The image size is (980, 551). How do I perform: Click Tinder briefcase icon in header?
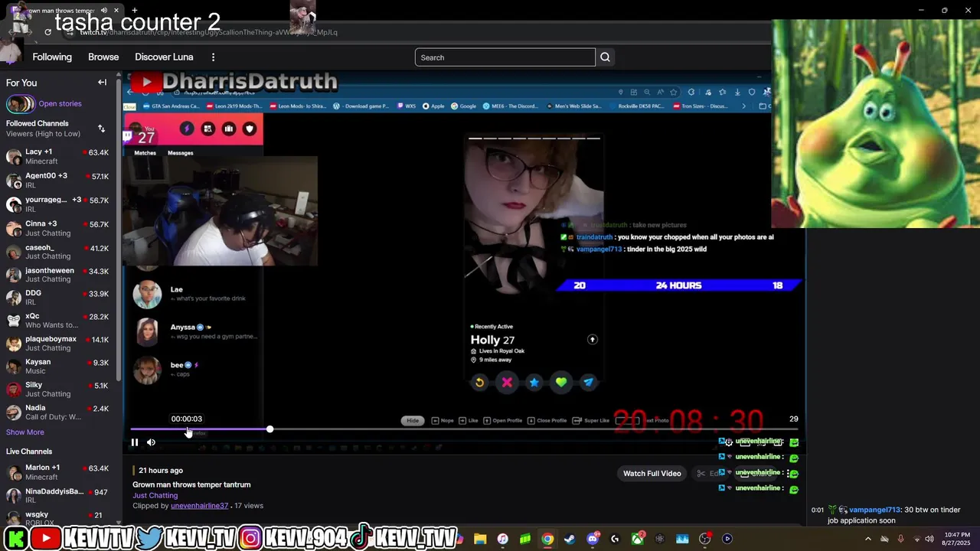click(228, 129)
